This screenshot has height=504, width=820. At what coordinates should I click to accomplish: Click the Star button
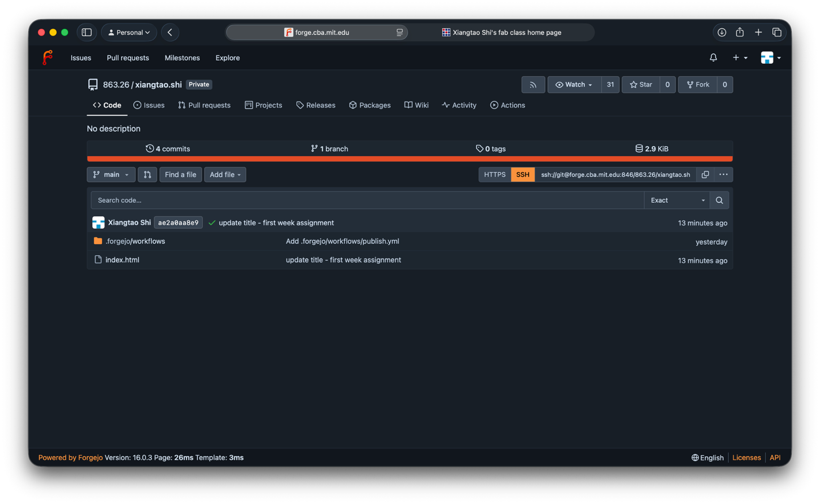[641, 85]
